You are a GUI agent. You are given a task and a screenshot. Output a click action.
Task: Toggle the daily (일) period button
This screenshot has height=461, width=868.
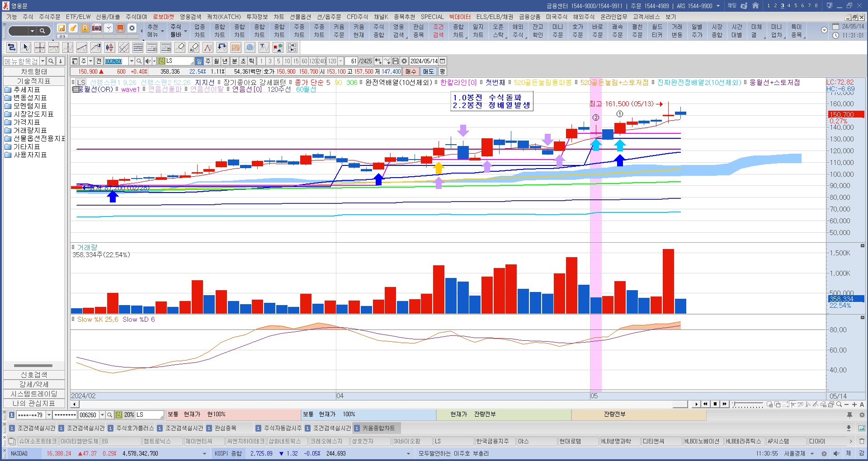[x=199, y=61]
